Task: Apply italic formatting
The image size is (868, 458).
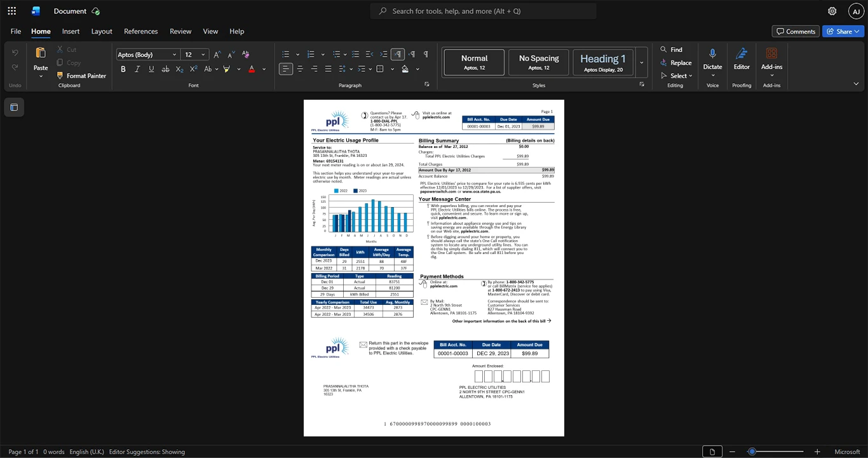Action: (x=137, y=69)
